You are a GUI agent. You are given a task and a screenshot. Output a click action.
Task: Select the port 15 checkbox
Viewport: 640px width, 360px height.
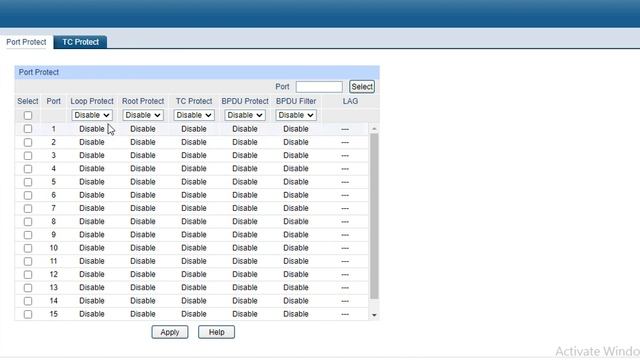(x=28, y=314)
